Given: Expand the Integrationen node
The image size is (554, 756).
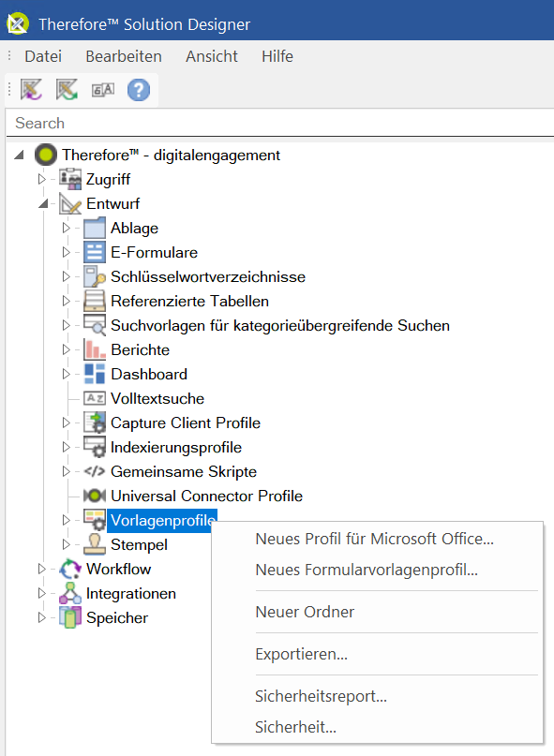Looking at the screenshot, I should pyautogui.click(x=42, y=593).
